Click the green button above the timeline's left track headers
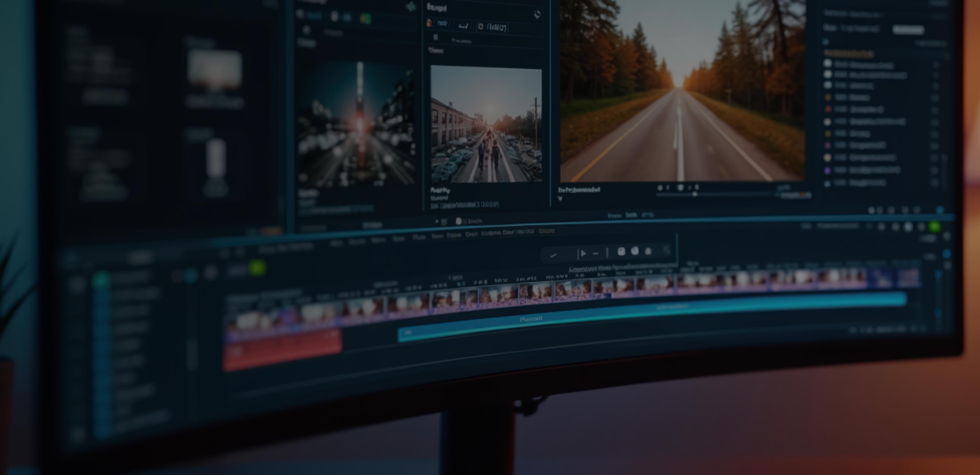Image resolution: width=980 pixels, height=475 pixels. (257, 267)
